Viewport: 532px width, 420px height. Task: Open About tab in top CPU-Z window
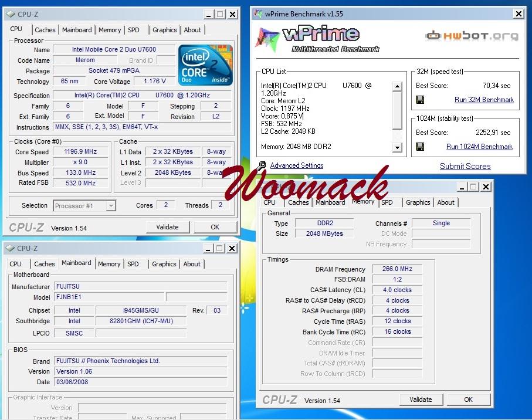click(192, 30)
